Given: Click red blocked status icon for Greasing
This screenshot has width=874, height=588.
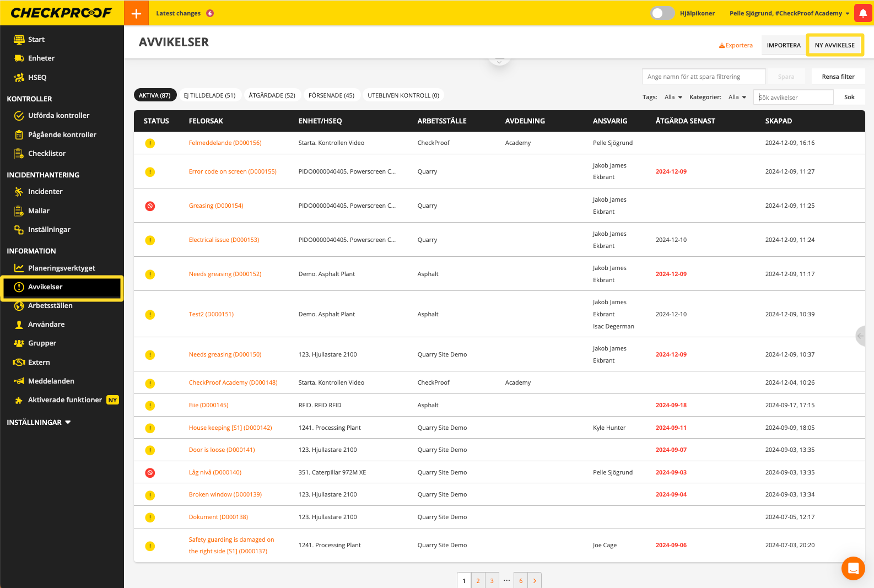Looking at the screenshot, I should pyautogui.click(x=150, y=206).
